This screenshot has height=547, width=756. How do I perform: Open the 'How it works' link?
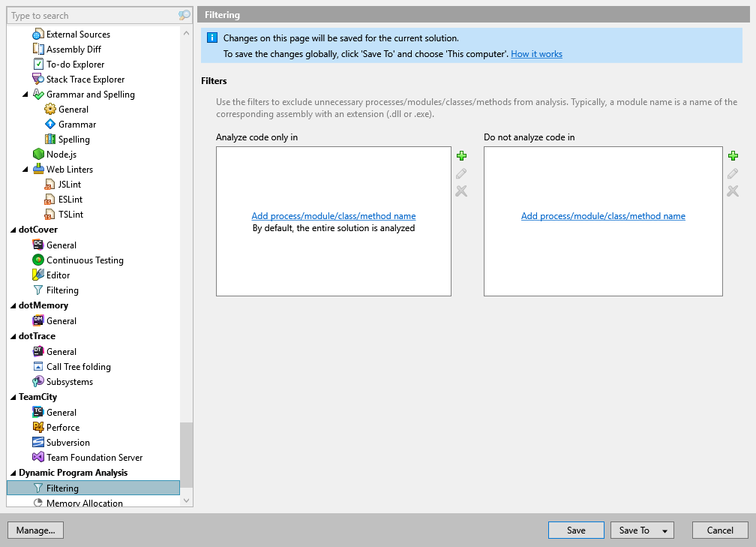[536, 53]
